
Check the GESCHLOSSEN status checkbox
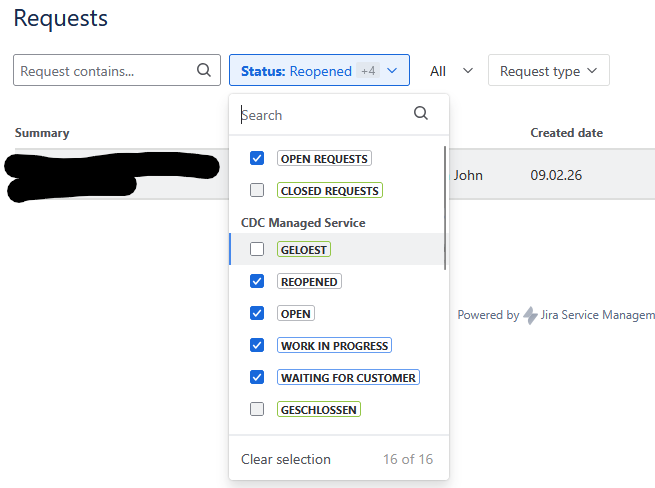(x=257, y=409)
